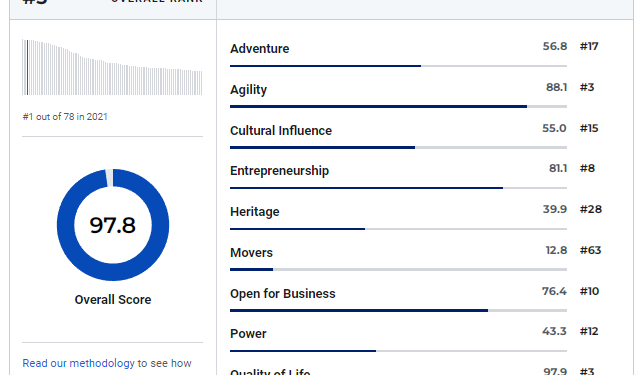
Task: Click the #3 Agility rank
Action: click(587, 87)
